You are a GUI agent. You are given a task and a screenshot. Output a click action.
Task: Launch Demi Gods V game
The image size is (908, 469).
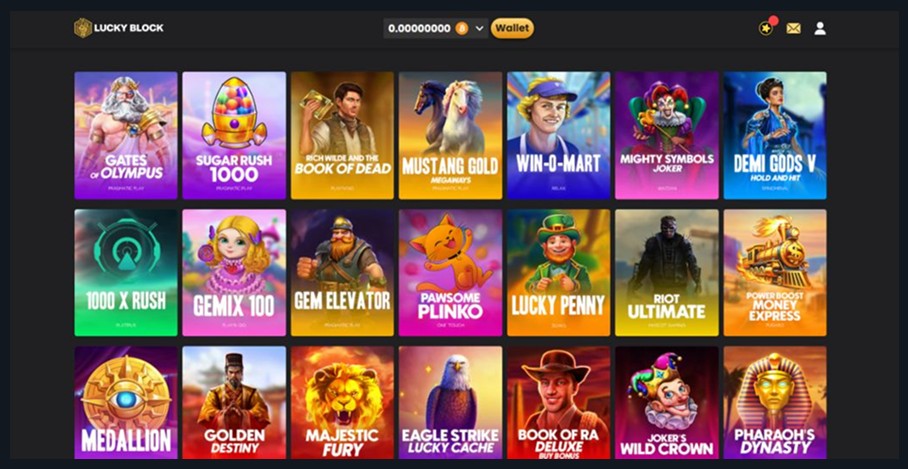click(775, 135)
